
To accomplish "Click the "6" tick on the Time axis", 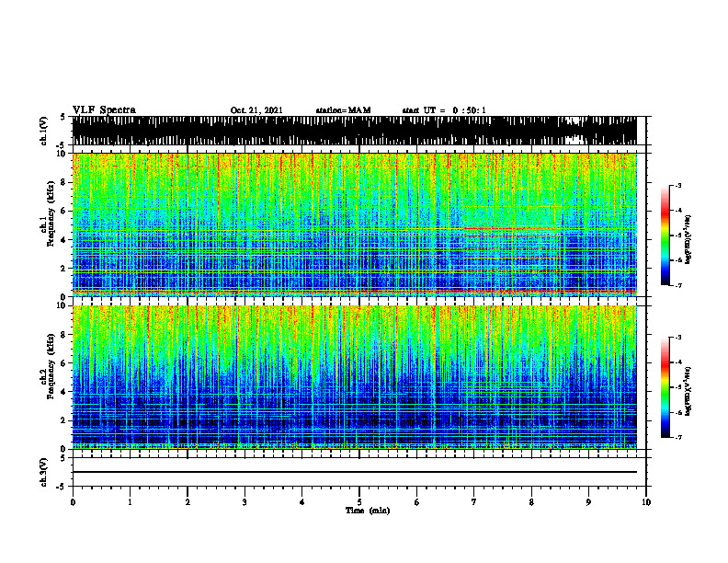I will click(417, 502).
